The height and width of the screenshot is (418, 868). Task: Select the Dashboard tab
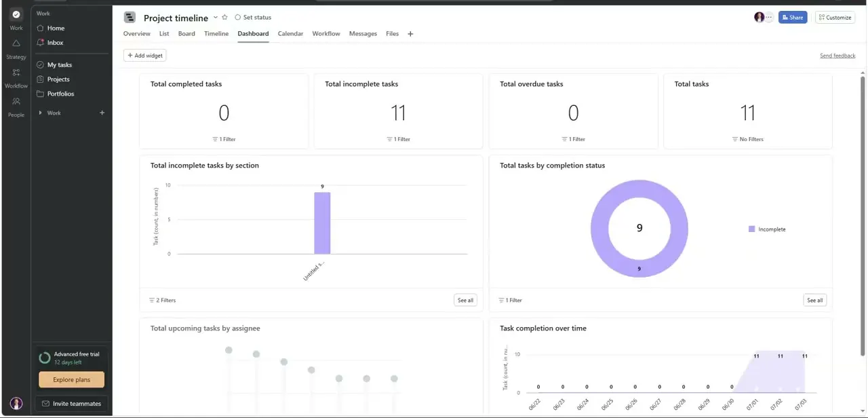pyautogui.click(x=253, y=34)
